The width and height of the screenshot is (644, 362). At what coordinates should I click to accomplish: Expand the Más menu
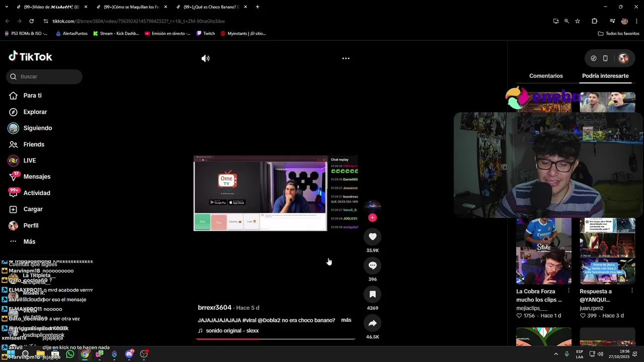pyautogui.click(x=29, y=242)
